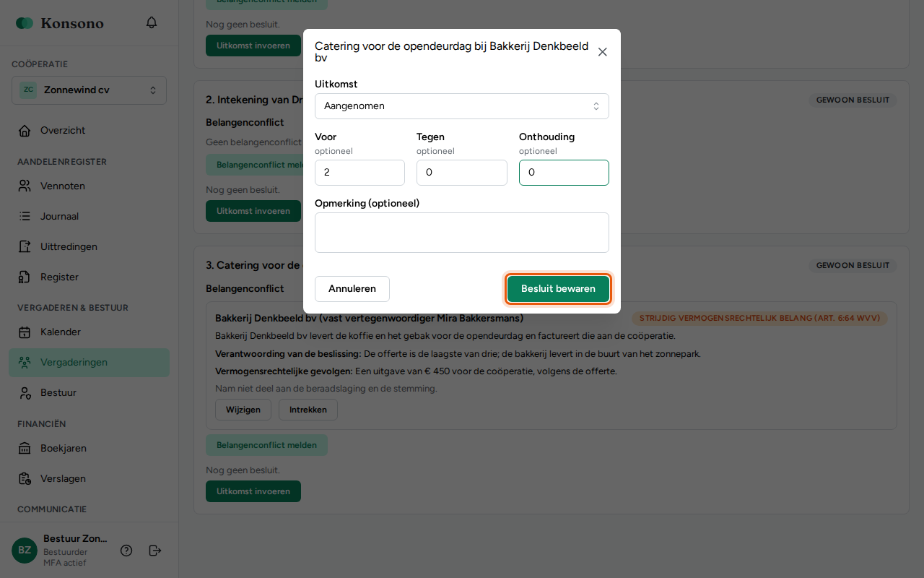Save the decision with Besluit bewaren
This screenshot has height=578, width=924.
tap(558, 289)
